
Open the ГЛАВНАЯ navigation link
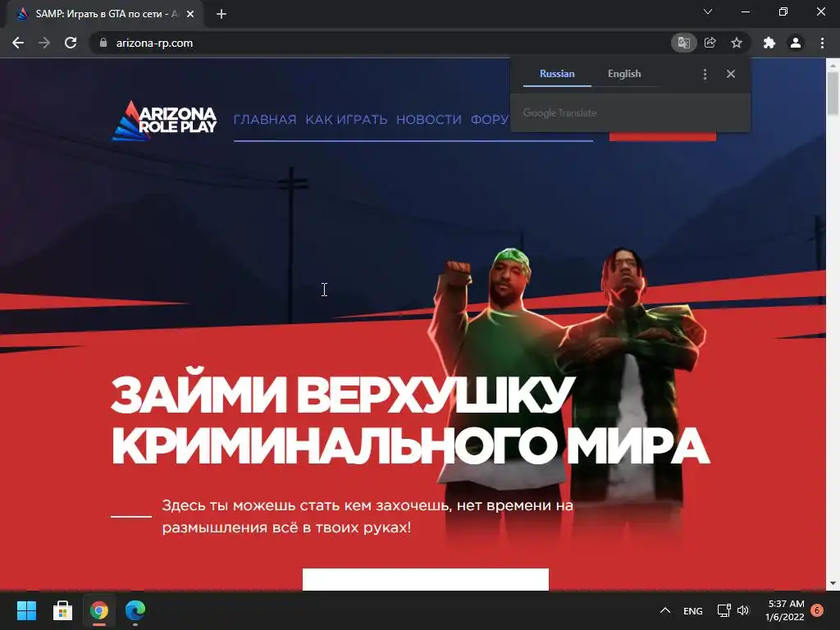265,120
